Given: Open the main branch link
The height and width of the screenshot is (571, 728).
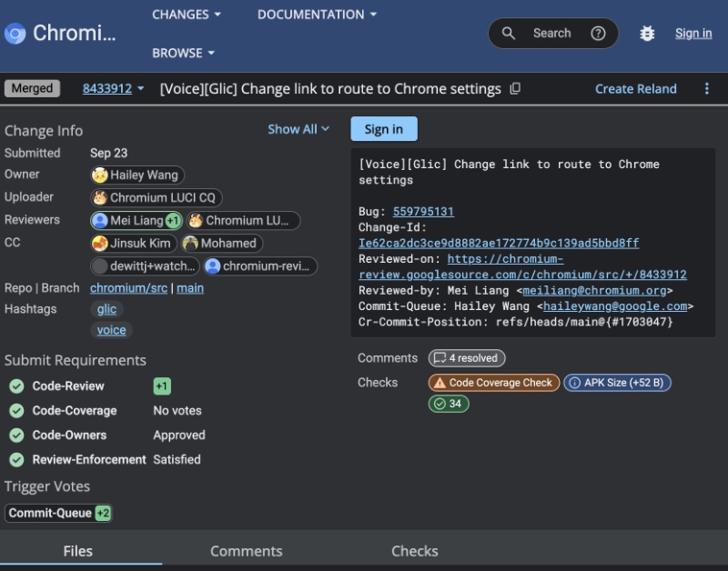Looking at the screenshot, I should coord(190,288).
